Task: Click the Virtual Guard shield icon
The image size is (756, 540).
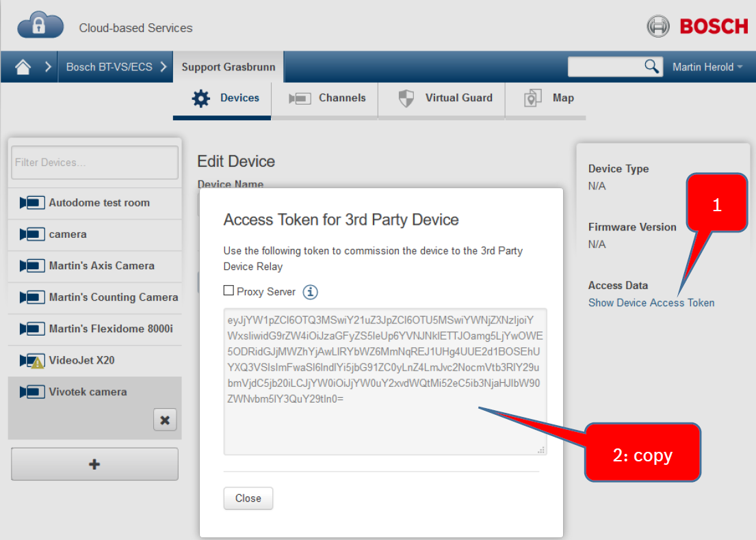Action: point(406,98)
